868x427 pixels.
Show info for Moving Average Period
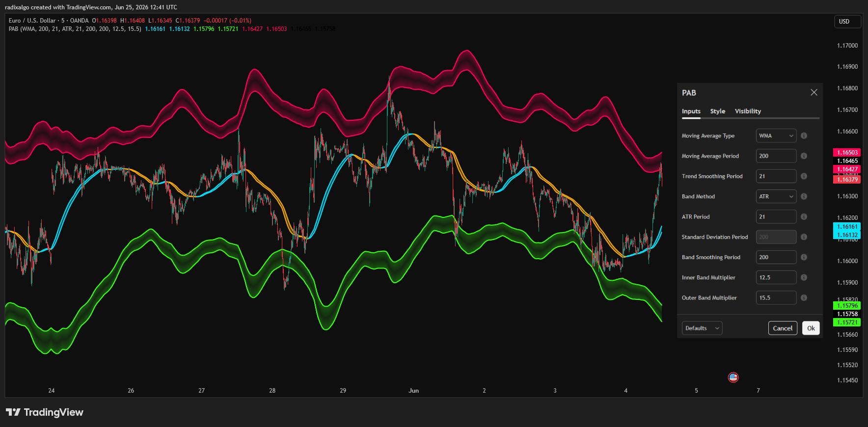(804, 156)
